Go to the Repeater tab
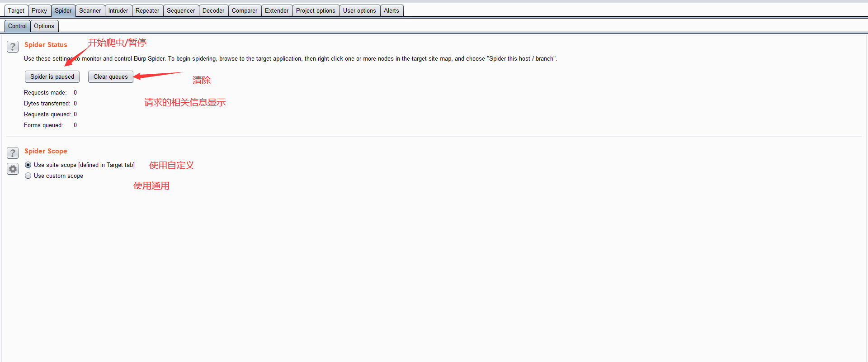 point(147,10)
